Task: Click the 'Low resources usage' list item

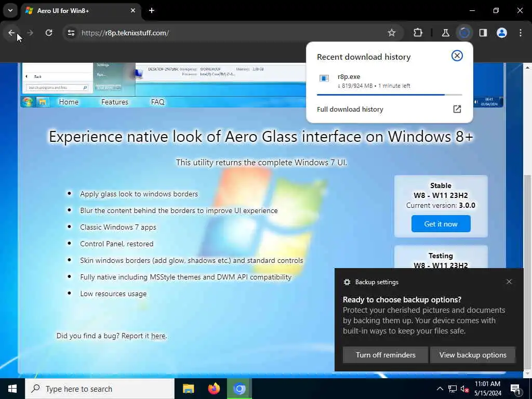Action: (x=113, y=294)
